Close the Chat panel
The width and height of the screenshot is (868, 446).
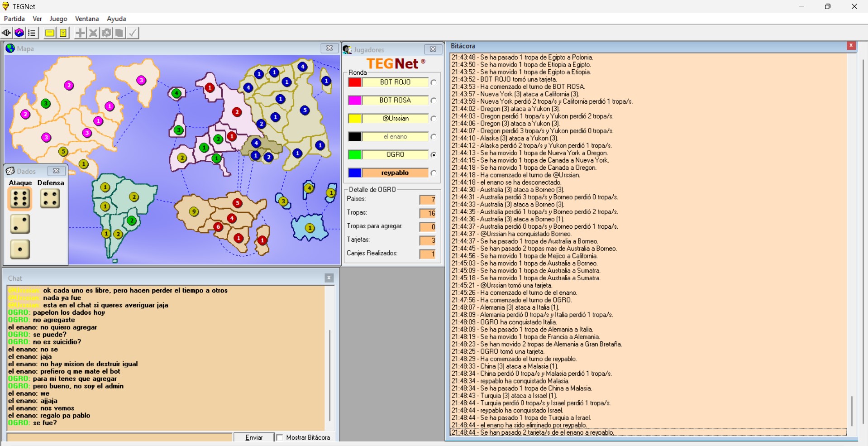click(x=329, y=278)
